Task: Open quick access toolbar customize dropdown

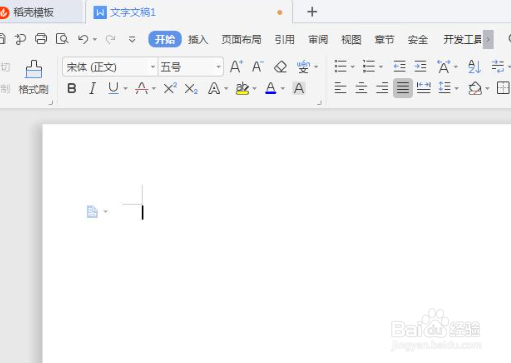Action: tap(132, 39)
